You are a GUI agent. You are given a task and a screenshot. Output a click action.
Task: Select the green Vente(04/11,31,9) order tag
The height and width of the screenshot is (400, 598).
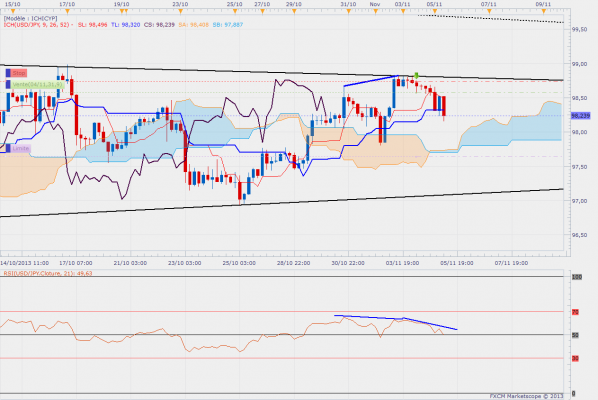pos(37,84)
